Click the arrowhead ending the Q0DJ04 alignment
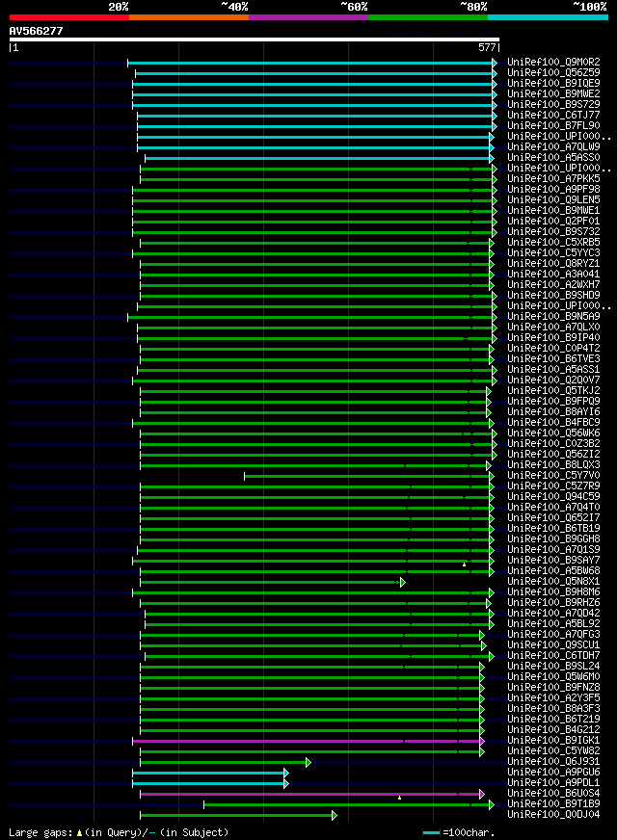This screenshot has height=840, width=617. tap(335, 815)
